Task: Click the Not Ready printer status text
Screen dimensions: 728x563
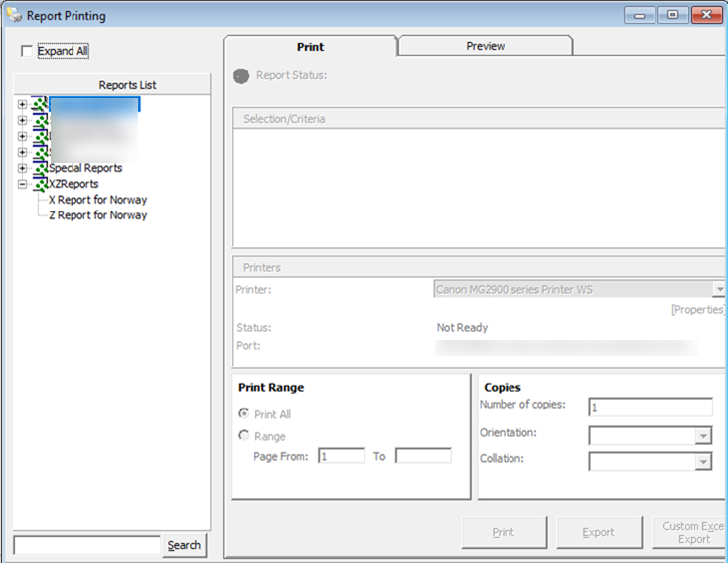Action: pos(462,328)
